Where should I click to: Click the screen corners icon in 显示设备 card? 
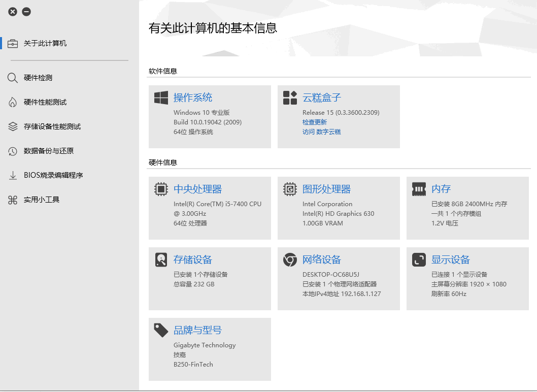[x=419, y=260]
